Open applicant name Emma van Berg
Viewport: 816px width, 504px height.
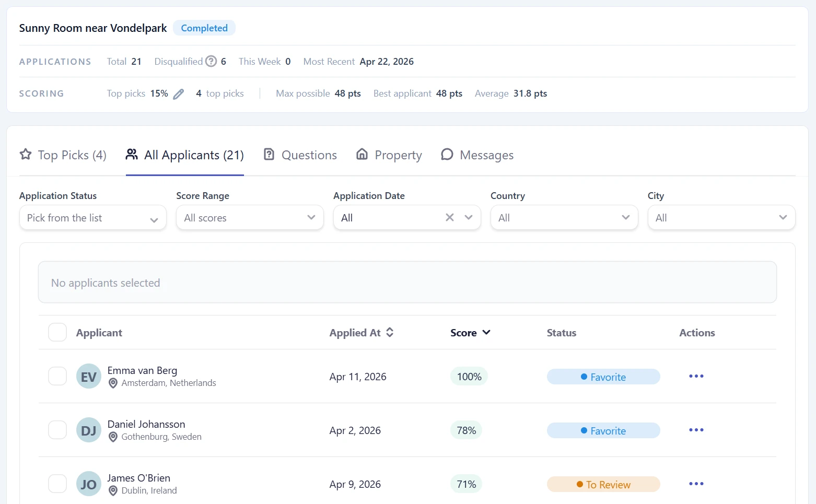click(142, 370)
